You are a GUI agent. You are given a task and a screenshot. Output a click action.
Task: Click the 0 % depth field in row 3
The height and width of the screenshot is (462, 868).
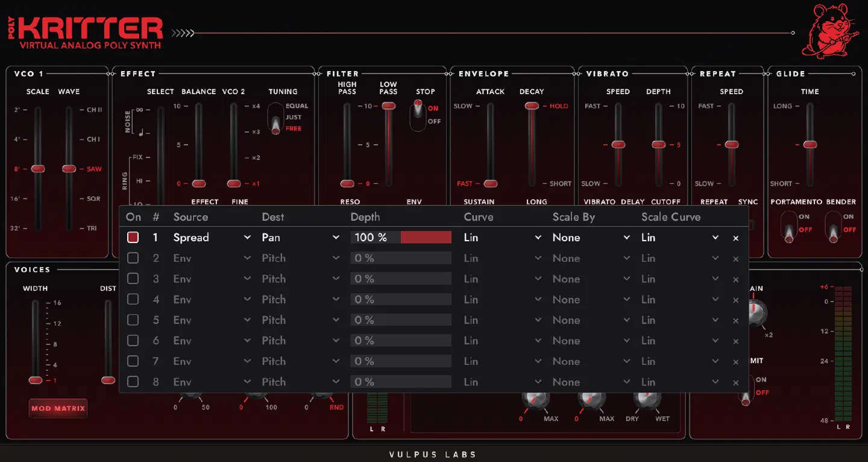click(401, 279)
